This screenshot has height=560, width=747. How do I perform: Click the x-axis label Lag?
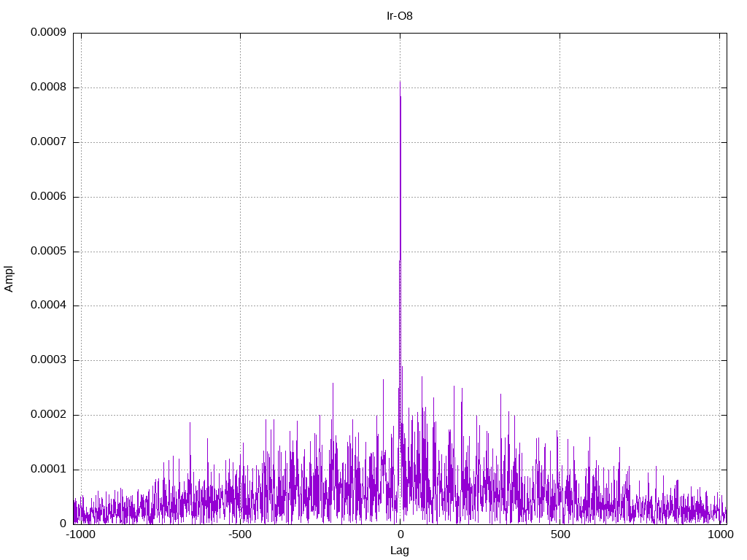point(399,551)
